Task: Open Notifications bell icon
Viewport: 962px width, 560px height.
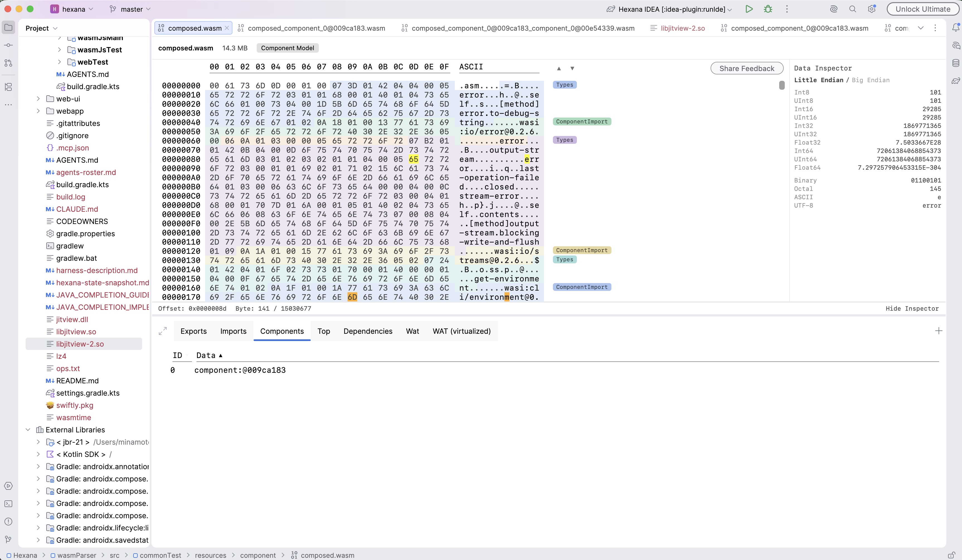Action: coord(956,28)
